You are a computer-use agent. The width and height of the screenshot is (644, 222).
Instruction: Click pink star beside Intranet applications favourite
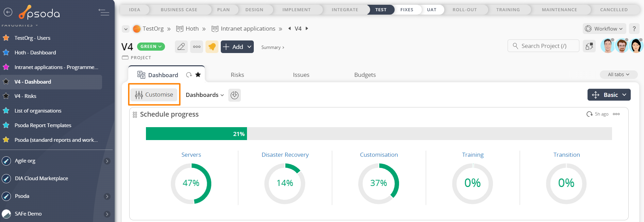(x=6, y=67)
